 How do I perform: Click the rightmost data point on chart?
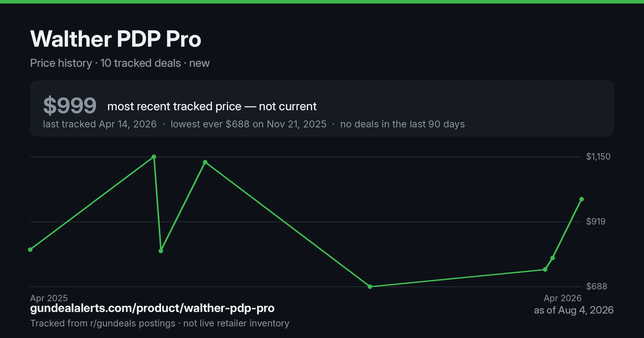(582, 199)
